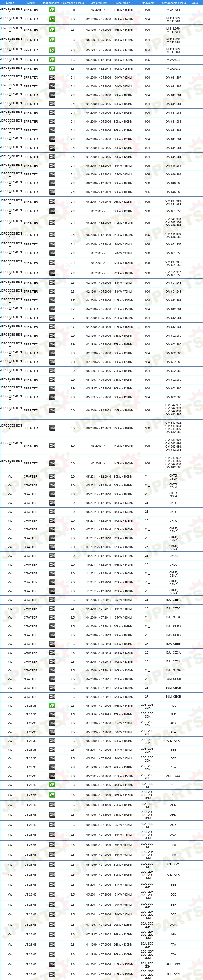Screen dimensions: 203x980
Task: Select engine code M 271.951
Action: (x=173, y=10)
